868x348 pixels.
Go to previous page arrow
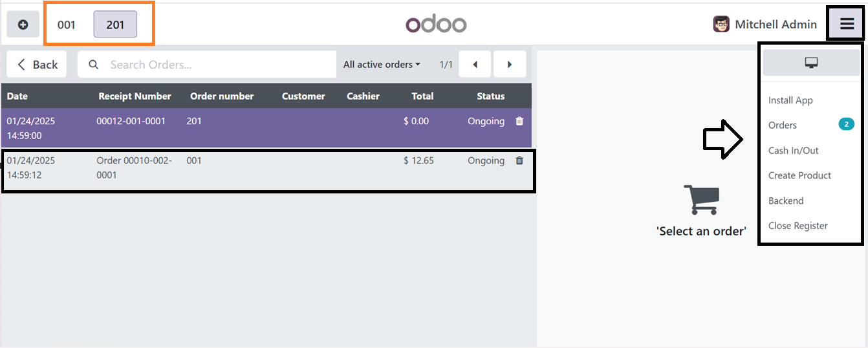pos(475,64)
